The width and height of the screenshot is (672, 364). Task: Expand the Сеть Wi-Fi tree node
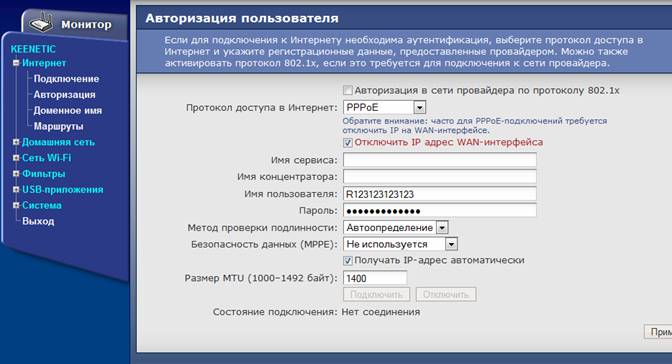click(x=16, y=158)
